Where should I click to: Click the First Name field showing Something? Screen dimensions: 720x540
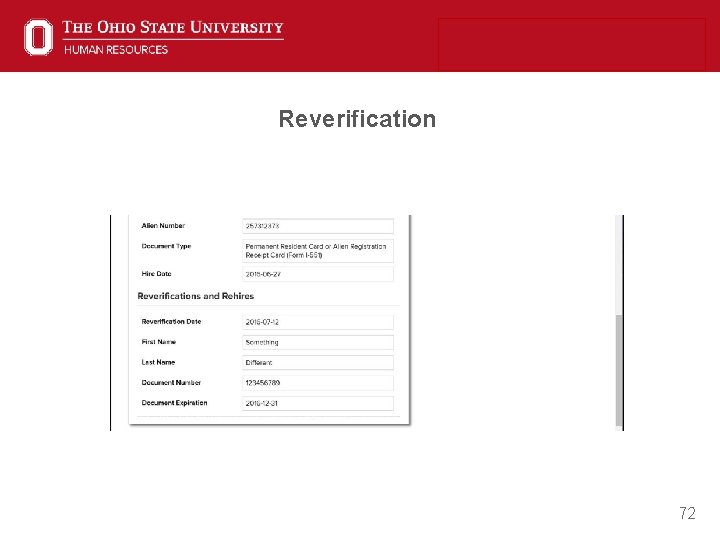point(318,342)
